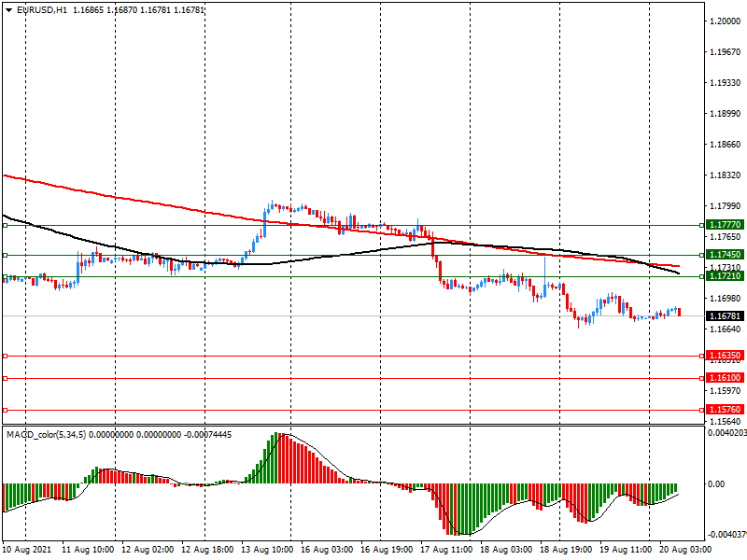Select the 1.16100 red level price tag
Image resolution: width=747 pixels, height=560 pixels.
[725, 378]
